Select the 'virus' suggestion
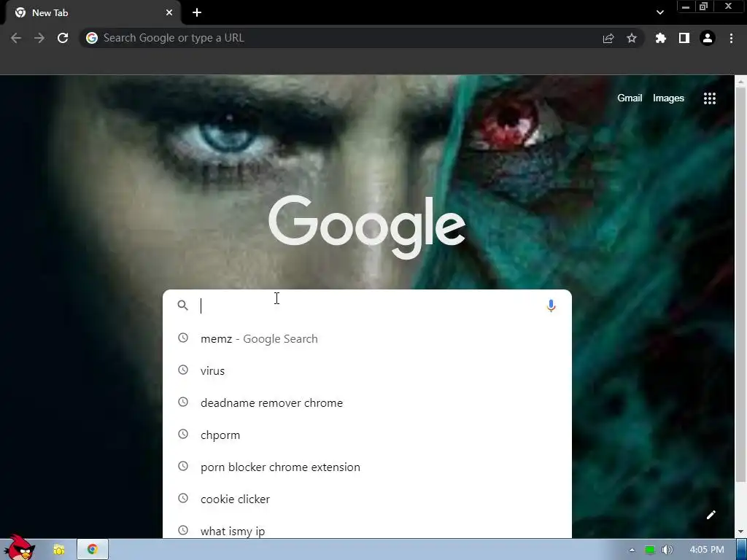Screen dimensions: 747x560 tap(367, 370)
